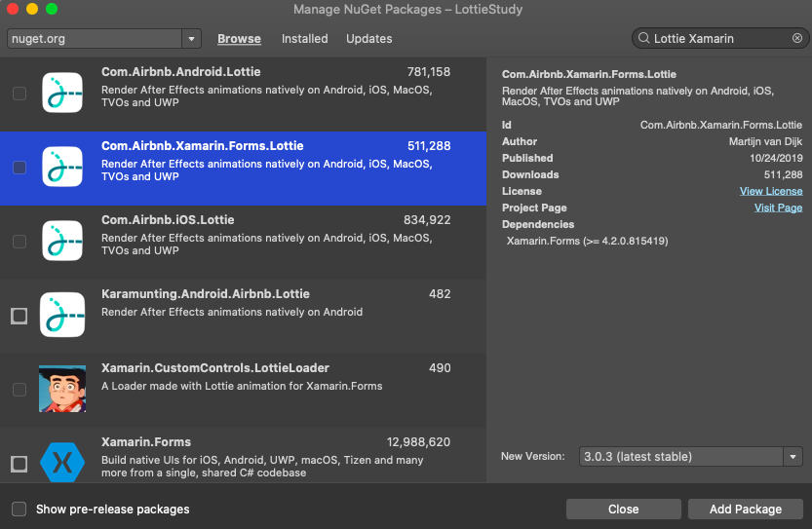Select the Xamarin.Forms package title
The image size is (812, 529).
[x=146, y=442]
